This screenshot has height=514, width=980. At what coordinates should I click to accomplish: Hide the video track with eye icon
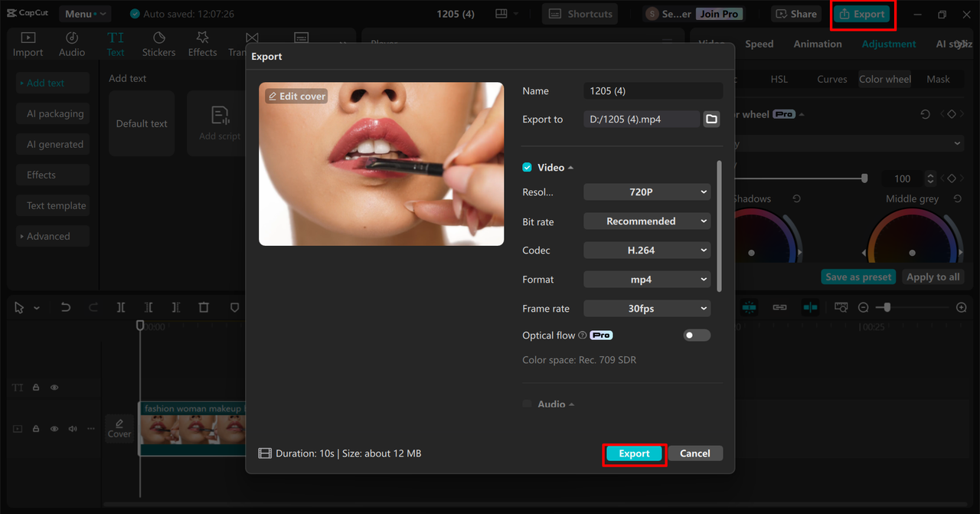point(54,429)
